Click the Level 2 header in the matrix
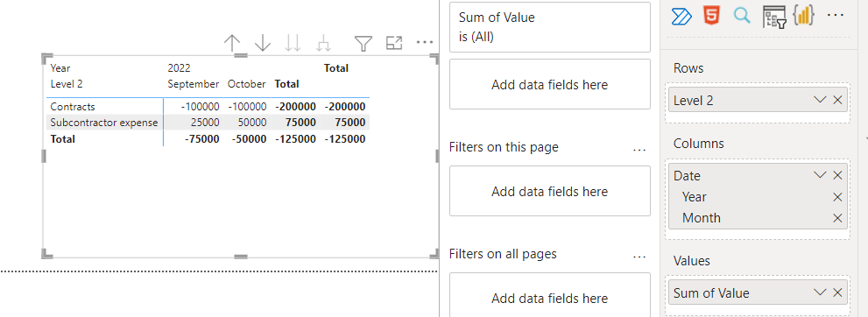 pyautogui.click(x=66, y=84)
